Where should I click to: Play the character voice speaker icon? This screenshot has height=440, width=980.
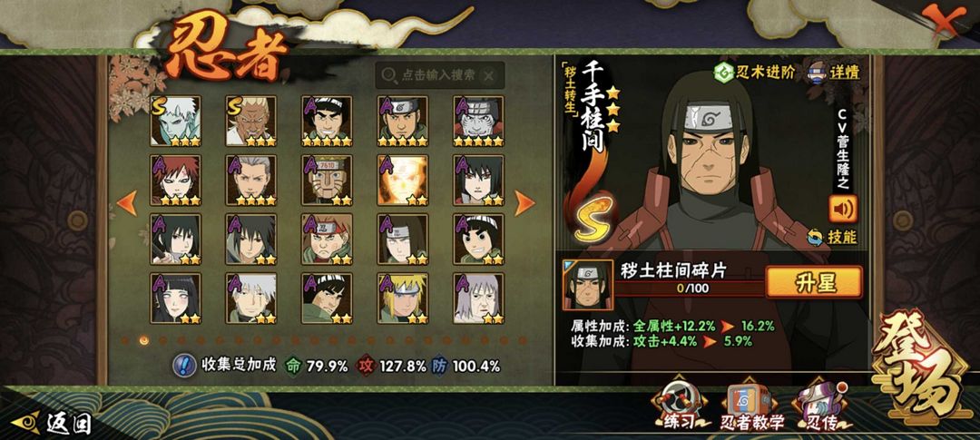point(843,209)
